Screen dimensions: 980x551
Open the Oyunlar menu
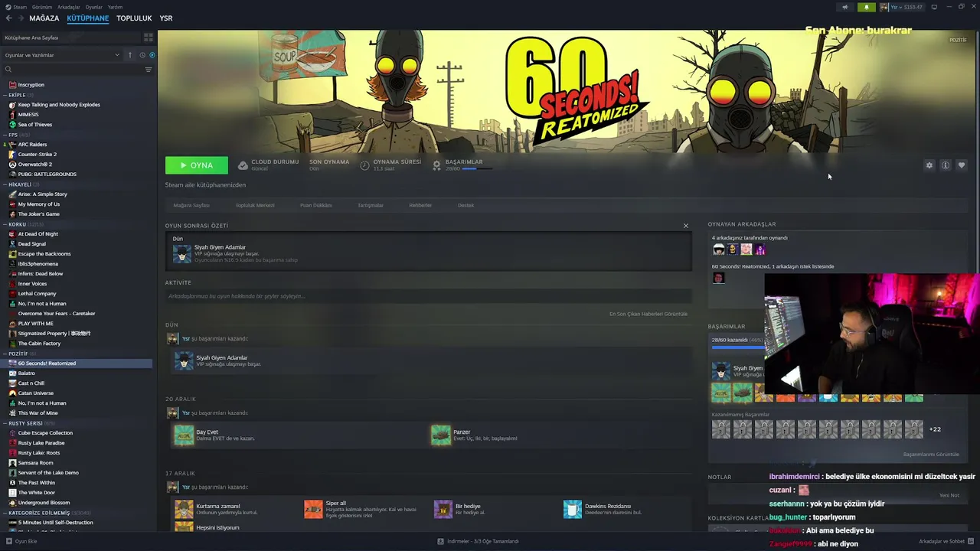tap(93, 7)
